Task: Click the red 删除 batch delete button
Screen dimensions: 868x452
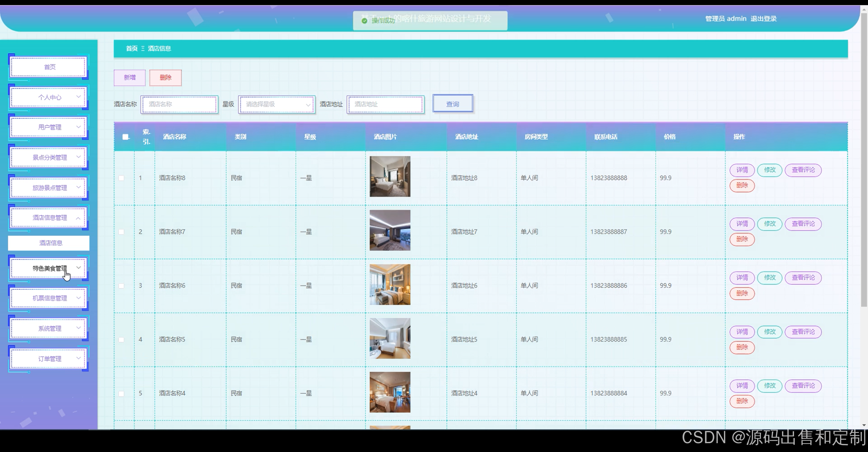Action: [165, 78]
